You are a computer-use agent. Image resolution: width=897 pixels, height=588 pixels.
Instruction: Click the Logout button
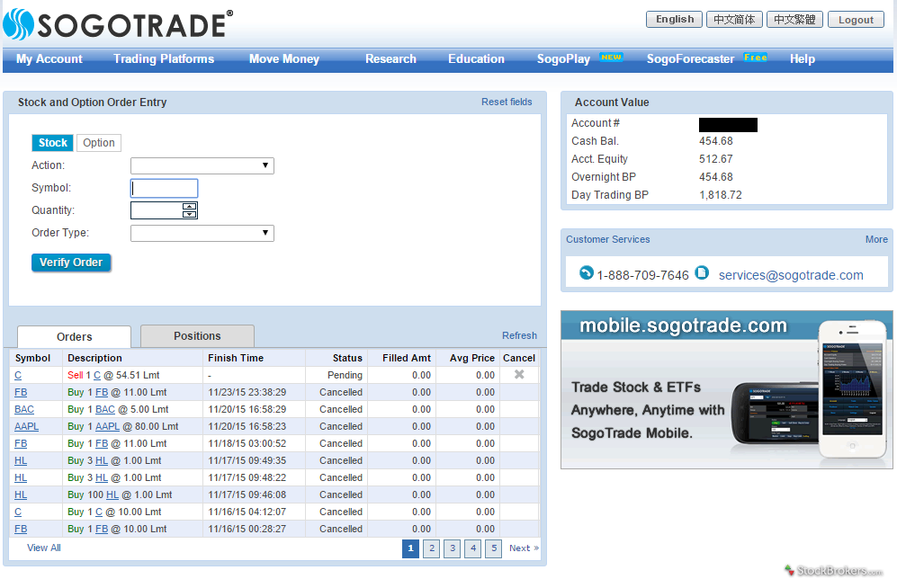coord(856,20)
